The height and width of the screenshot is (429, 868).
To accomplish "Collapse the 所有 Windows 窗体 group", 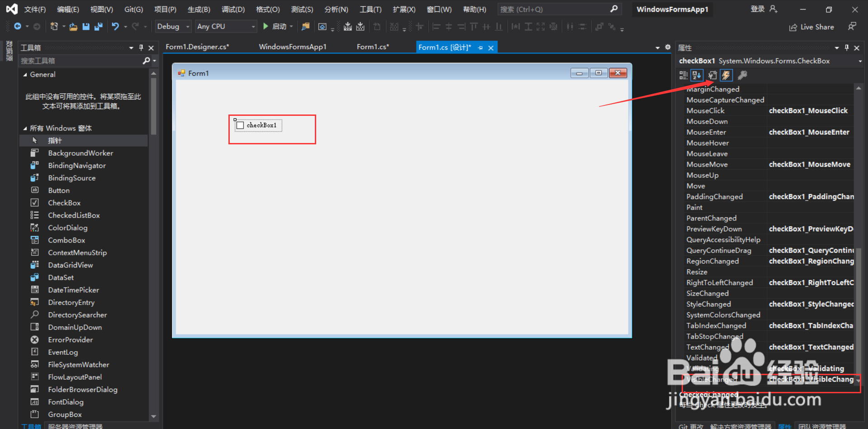I will coord(25,129).
